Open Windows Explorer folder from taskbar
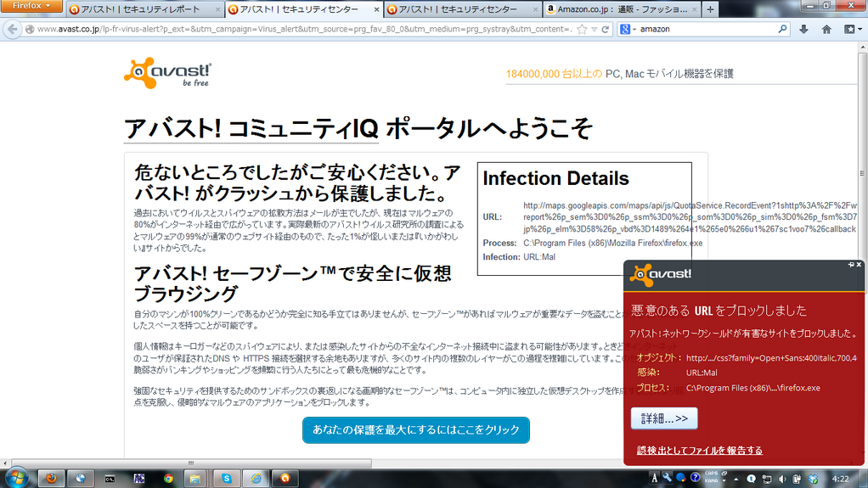This screenshot has height=488, width=868. 194,479
